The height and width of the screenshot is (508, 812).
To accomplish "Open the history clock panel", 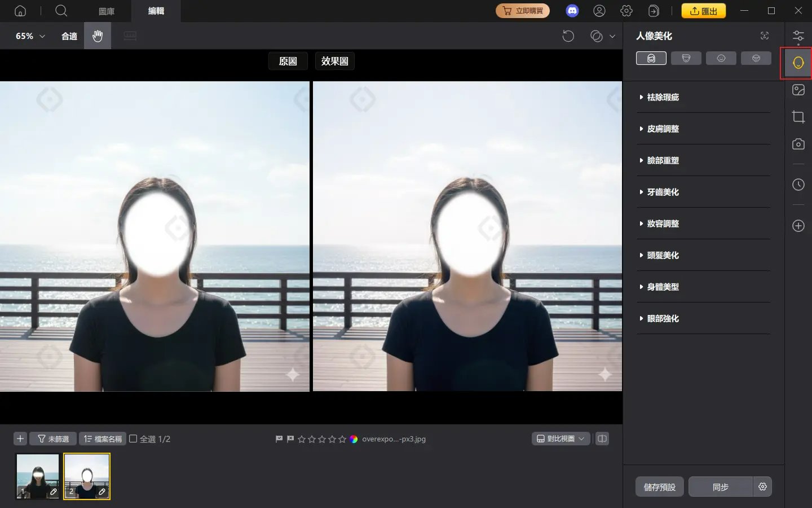I will point(798,185).
